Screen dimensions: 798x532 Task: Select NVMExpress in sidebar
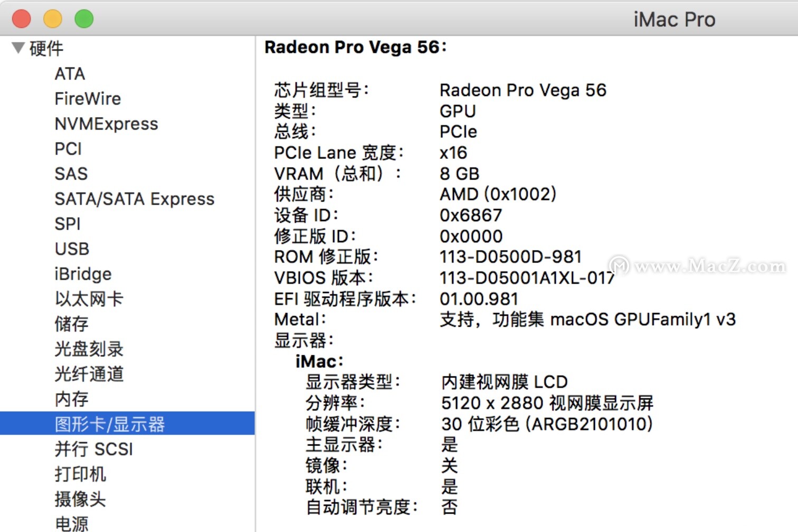click(x=106, y=123)
